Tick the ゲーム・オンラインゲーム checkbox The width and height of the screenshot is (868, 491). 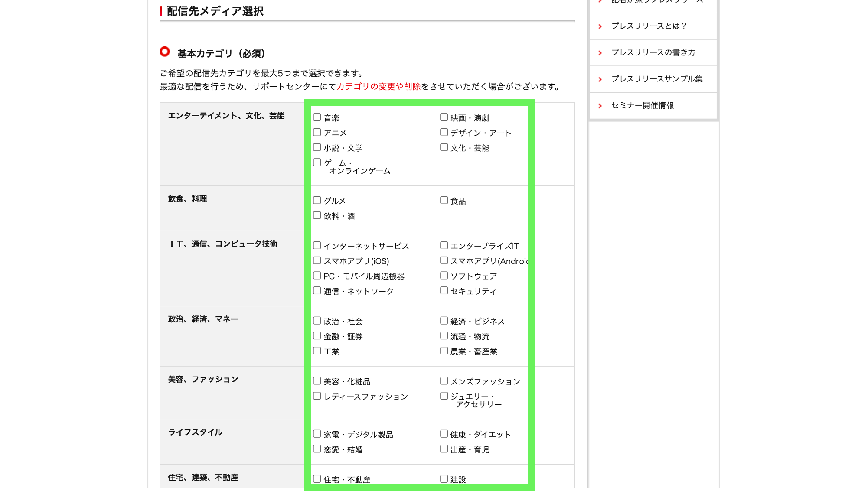[317, 163]
